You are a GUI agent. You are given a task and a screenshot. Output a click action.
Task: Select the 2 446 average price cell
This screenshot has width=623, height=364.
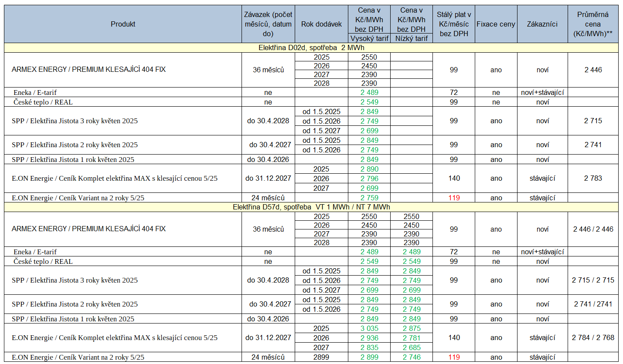tap(593, 70)
